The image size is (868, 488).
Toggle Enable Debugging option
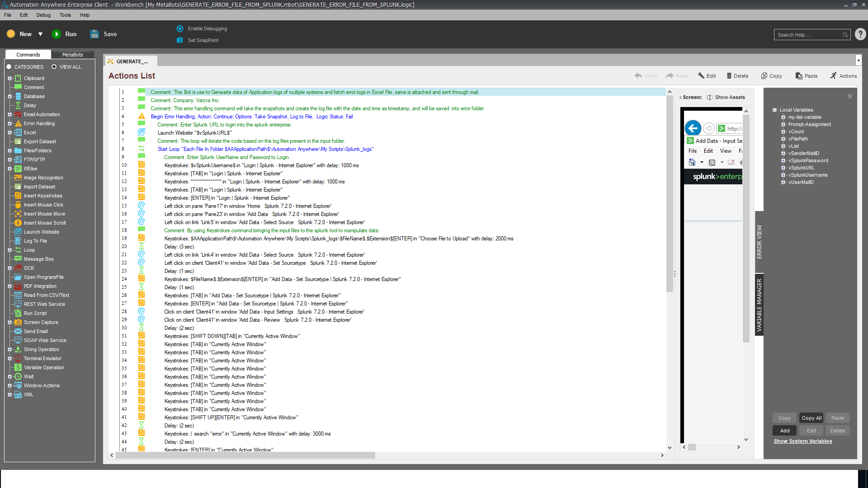coord(180,28)
